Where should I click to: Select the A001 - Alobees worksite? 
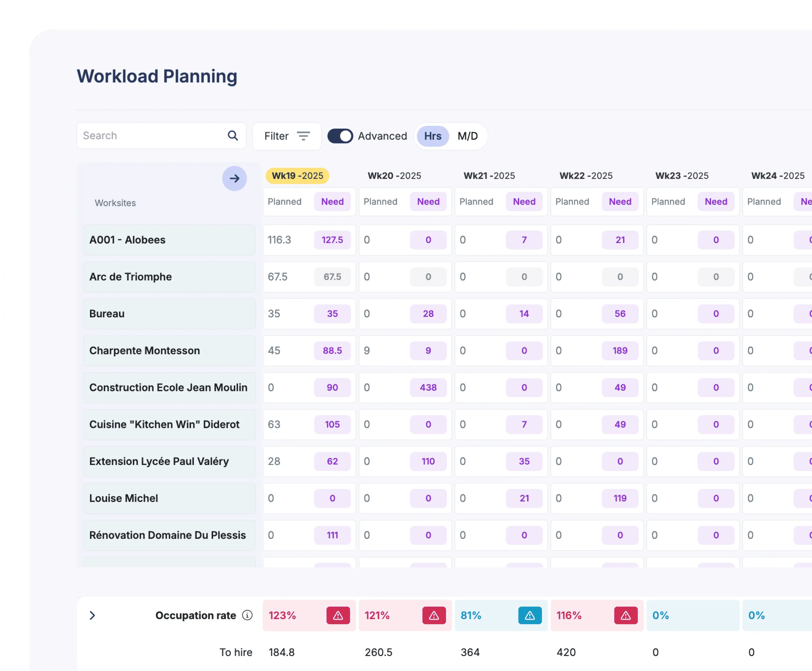[127, 240]
